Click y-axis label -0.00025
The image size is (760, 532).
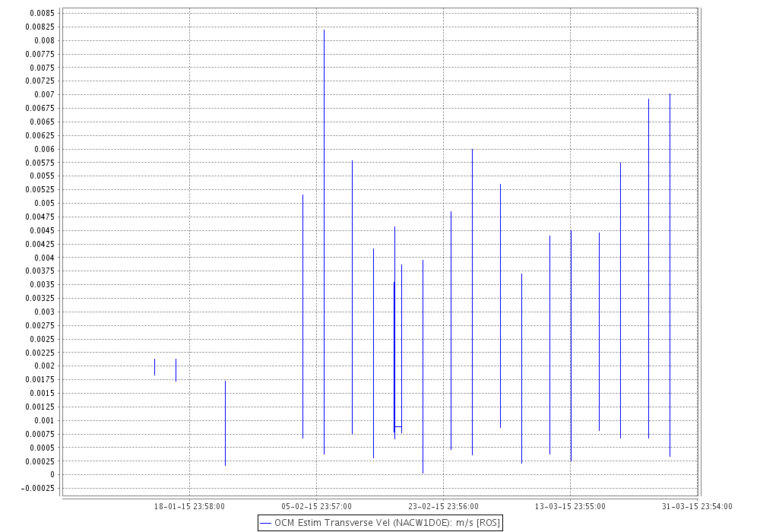pyautogui.click(x=38, y=488)
